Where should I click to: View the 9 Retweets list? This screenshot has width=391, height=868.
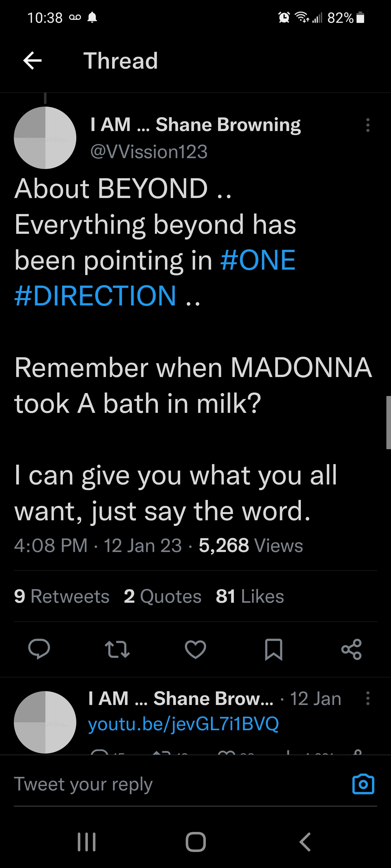click(62, 596)
